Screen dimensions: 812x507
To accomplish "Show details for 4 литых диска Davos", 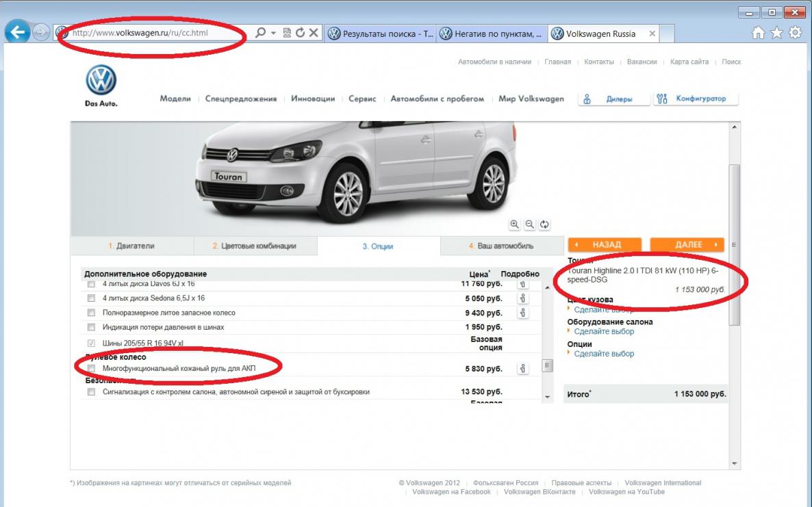I will point(523,284).
